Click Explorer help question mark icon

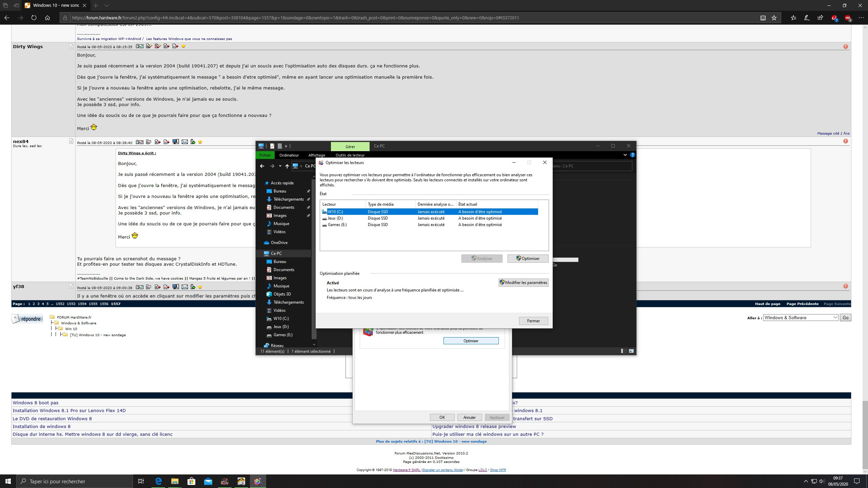[x=632, y=155]
